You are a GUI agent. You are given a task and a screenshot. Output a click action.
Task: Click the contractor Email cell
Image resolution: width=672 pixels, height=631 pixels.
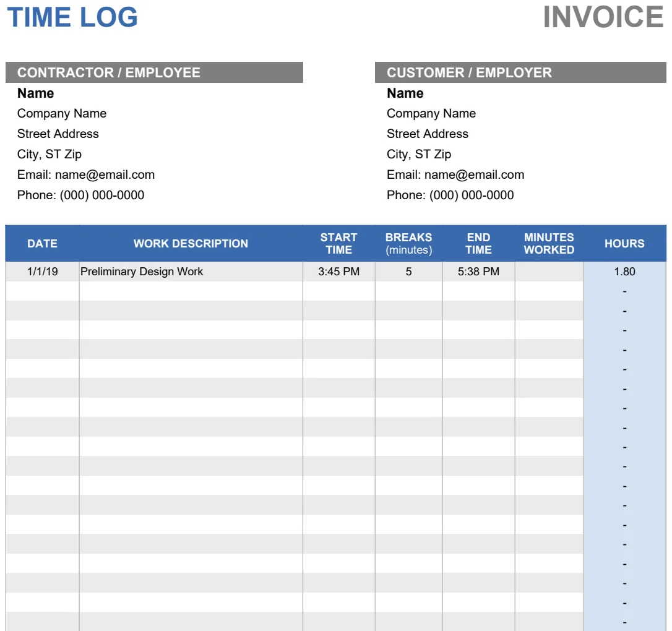click(86, 175)
